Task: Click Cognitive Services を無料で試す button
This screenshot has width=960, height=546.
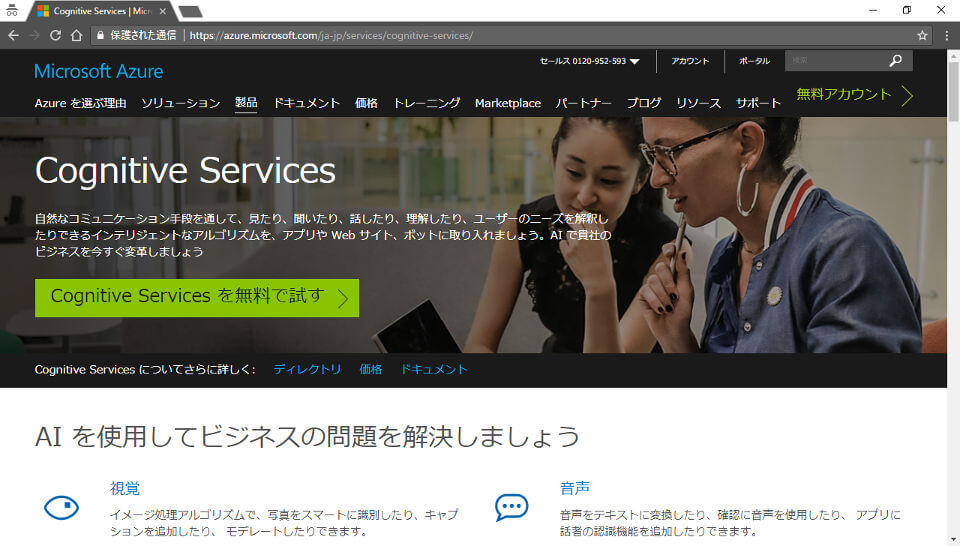Action: (x=197, y=298)
